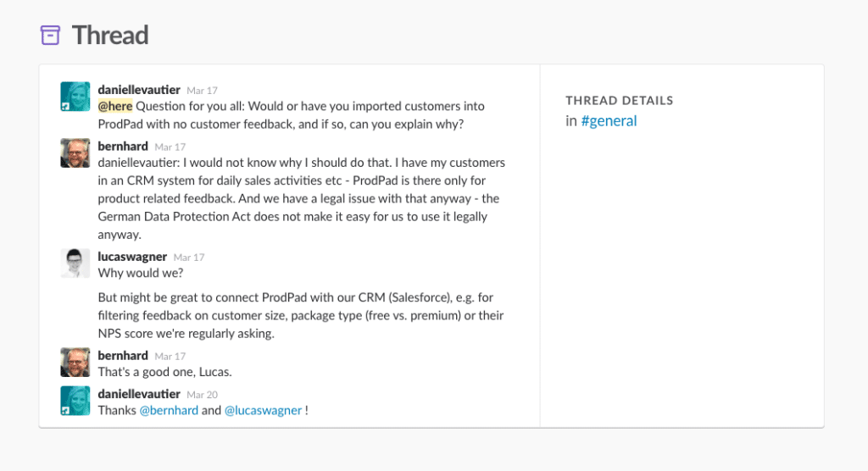Click bernhard's avatar beside "That's a good one"

tap(75, 362)
